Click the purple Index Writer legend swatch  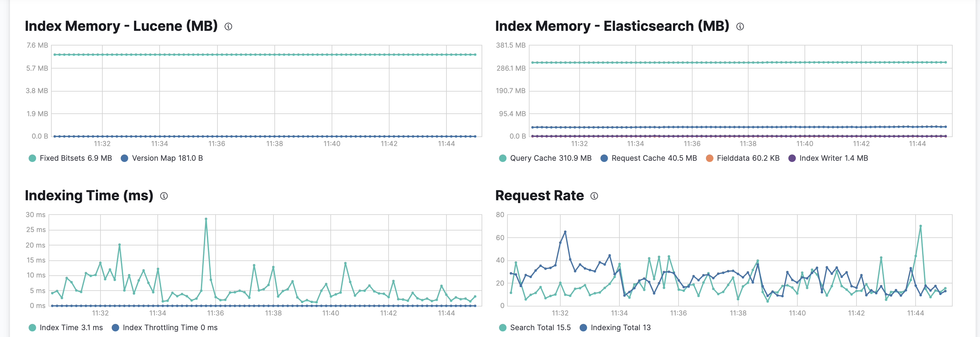(792, 159)
